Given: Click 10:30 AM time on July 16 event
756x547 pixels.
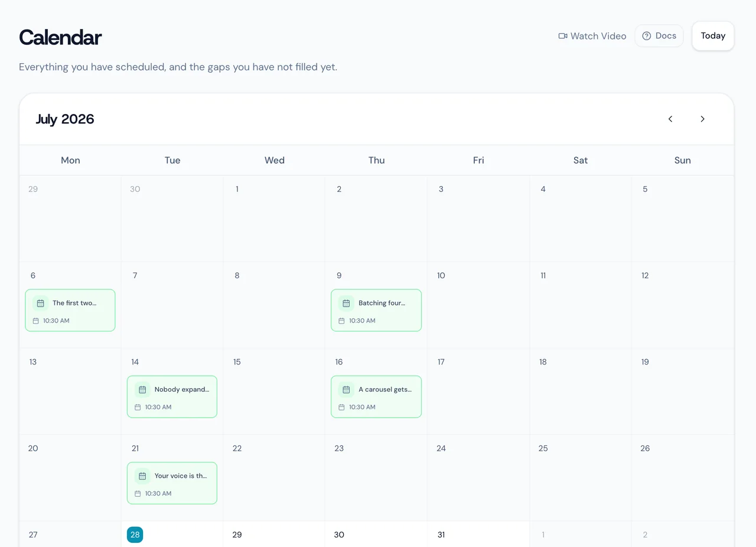Looking at the screenshot, I should (x=362, y=407).
